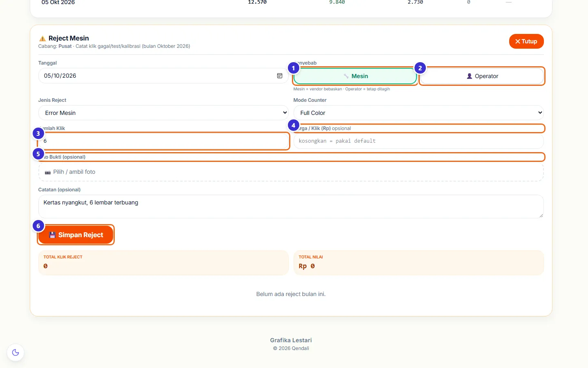Click Pilih / ambil foto upload area

pyautogui.click(x=291, y=172)
